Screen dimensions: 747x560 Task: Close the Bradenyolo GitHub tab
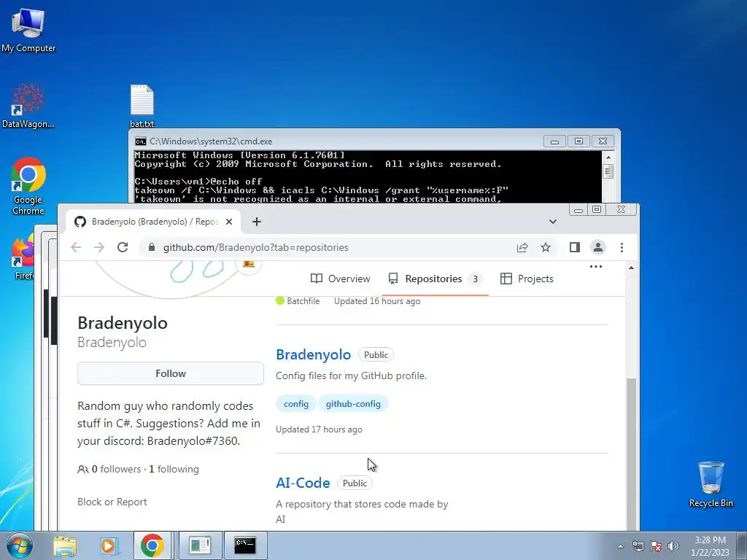tap(229, 222)
